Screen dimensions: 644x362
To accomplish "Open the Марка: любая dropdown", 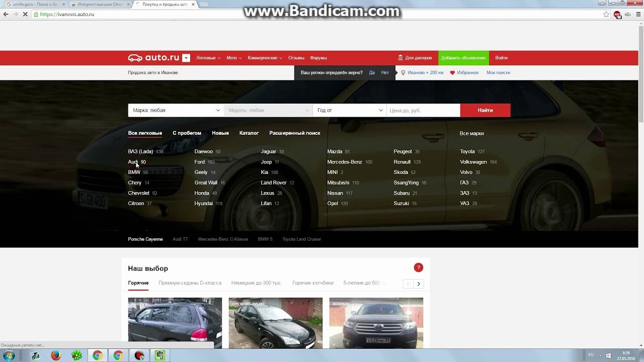I will click(176, 110).
